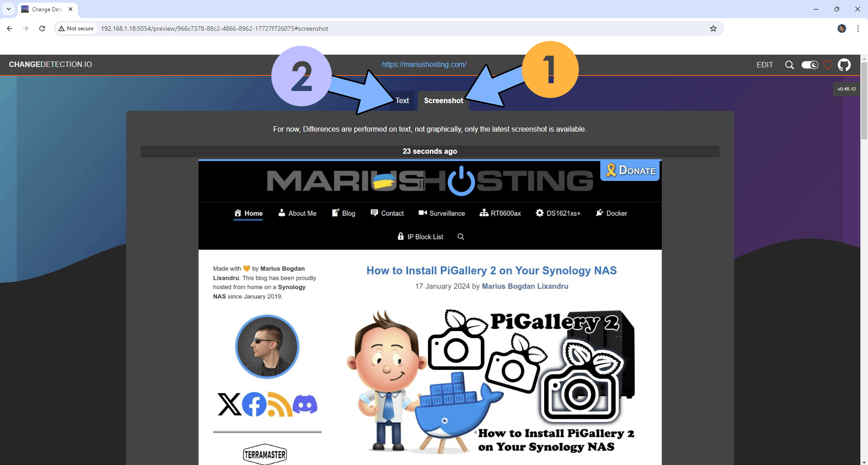Click the Docker menu item
Viewport: 868px width, 465px height.
pyautogui.click(x=612, y=213)
